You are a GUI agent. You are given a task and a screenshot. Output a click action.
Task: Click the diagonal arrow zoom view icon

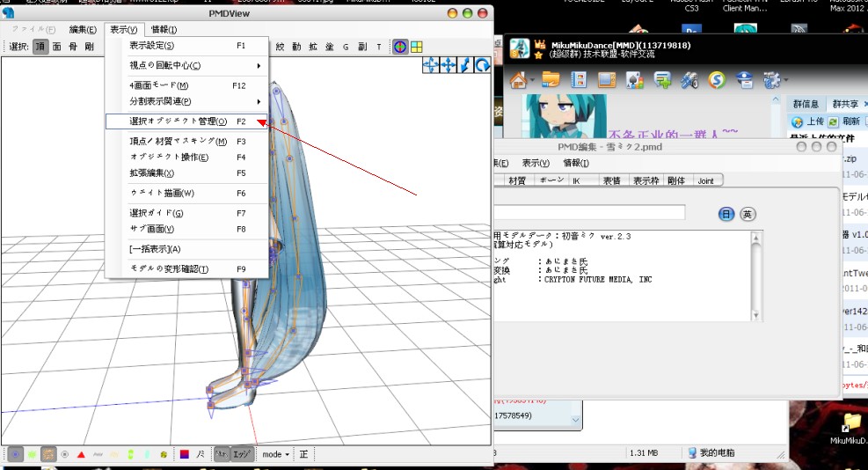click(465, 65)
